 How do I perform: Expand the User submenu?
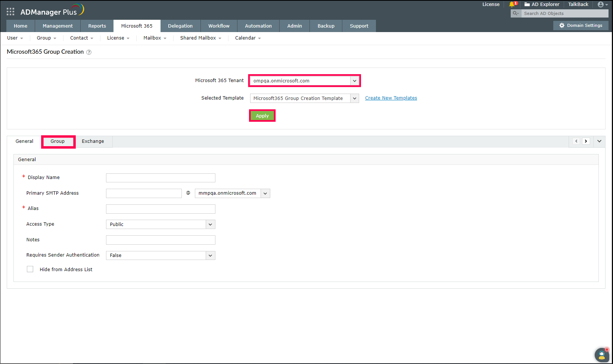tap(15, 38)
